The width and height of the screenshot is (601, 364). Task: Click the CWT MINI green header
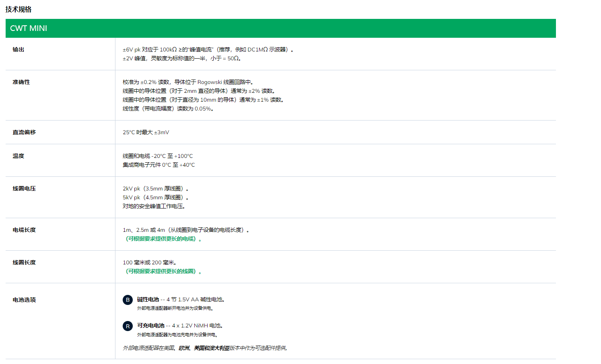click(x=281, y=28)
